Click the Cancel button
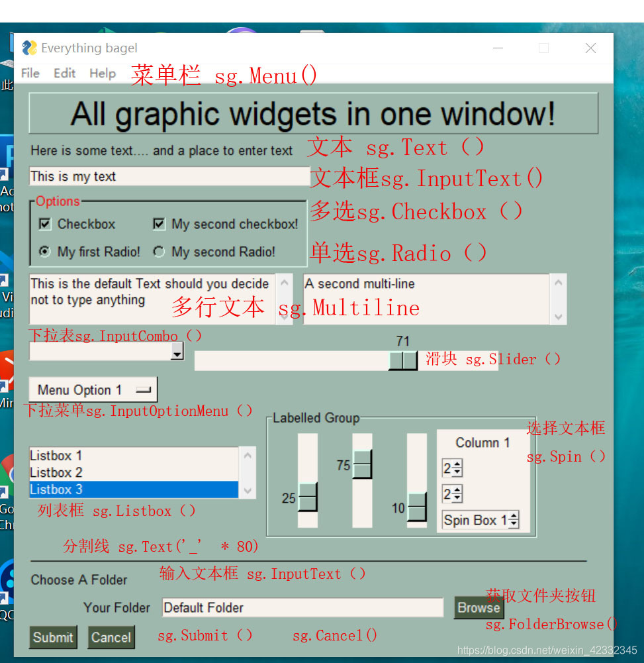Screen dimensions: 644x663 (x=111, y=637)
